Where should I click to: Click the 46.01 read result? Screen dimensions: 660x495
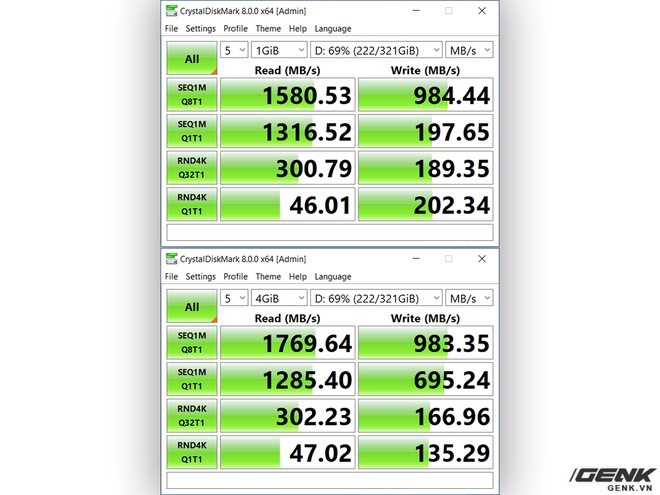click(x=288, y=205)
